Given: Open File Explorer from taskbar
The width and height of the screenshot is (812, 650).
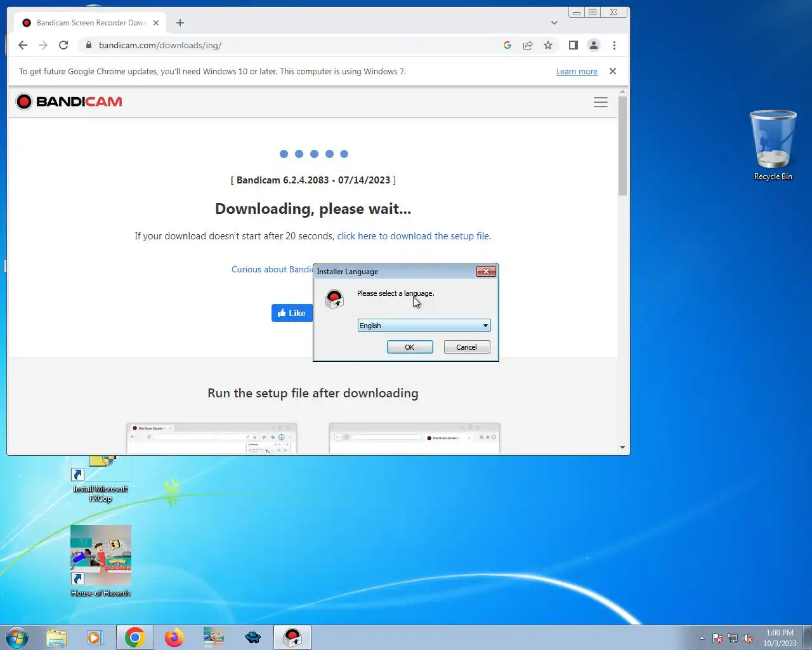Looking at the screenshot, I should pos(56,637).
